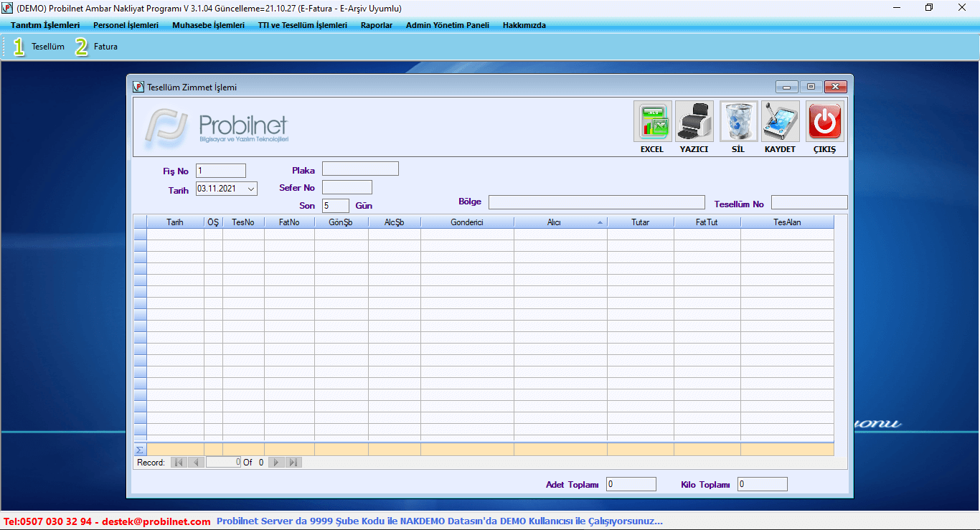Jump to last record in navigator
Viewport: 980px width, 530px height.
(293, 463)
